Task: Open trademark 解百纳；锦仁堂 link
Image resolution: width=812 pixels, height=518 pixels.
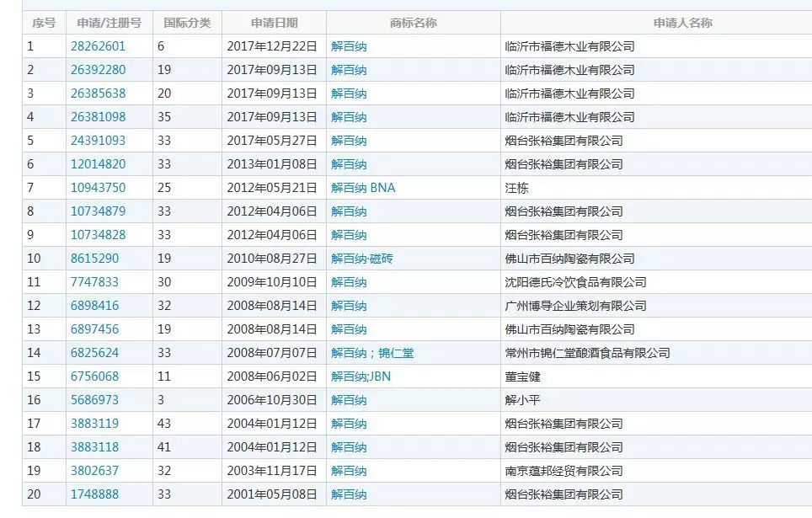Action: (x=372, y=353)
